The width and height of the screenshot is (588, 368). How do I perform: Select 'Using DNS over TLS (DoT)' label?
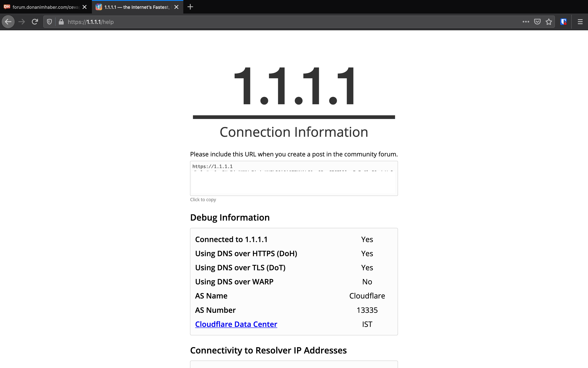[240, 268]
